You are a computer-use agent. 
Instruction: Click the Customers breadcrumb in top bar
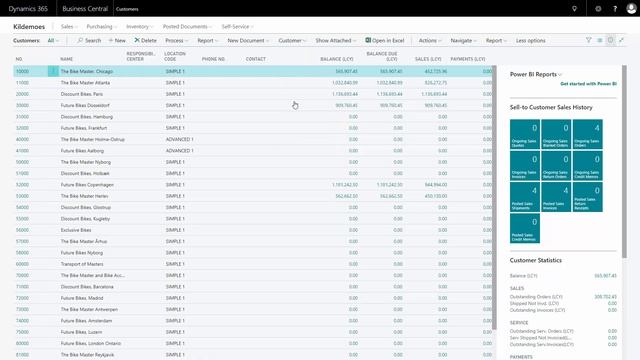127,9
